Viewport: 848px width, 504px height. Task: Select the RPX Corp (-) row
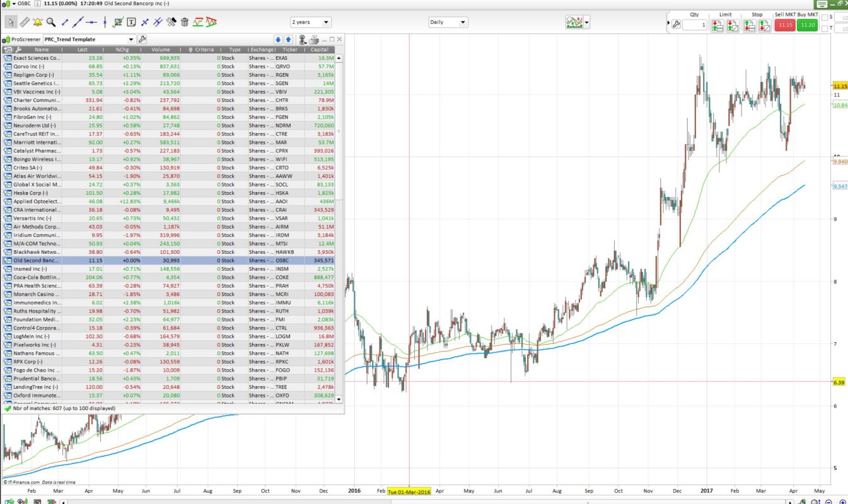[x=169, y=362]
